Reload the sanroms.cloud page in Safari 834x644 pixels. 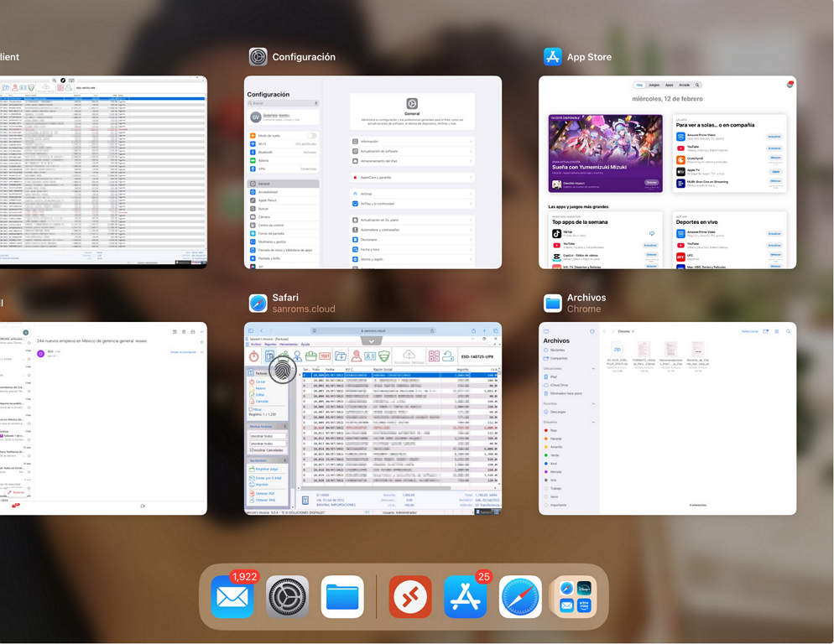click(432, 330)
